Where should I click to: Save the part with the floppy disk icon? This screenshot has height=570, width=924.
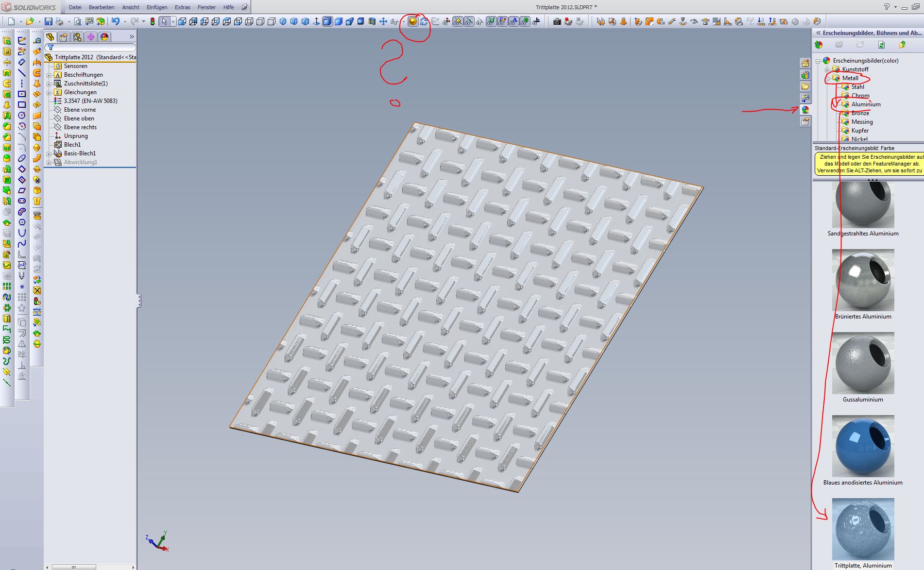[48, 21]
